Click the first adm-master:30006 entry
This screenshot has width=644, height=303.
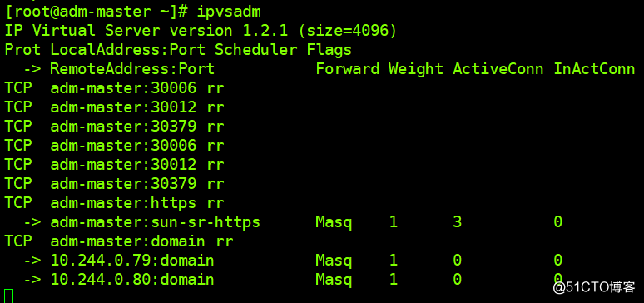123,88
